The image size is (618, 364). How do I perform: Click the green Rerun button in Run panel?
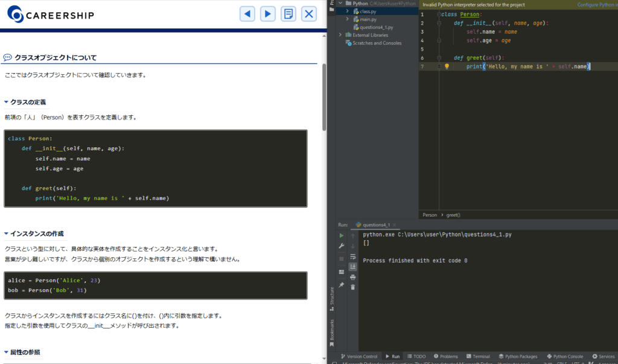pyautogui.click(x=342, y=235)
